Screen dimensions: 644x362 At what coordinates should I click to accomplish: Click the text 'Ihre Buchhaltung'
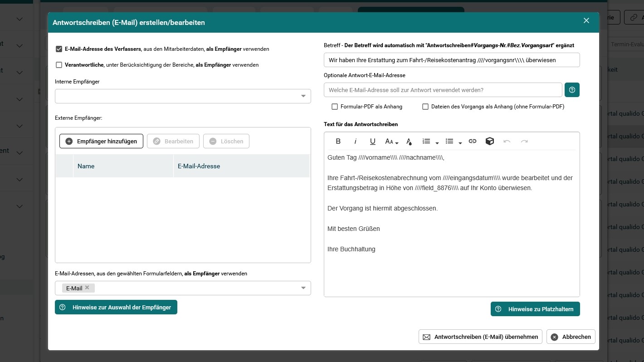[351, 249]
